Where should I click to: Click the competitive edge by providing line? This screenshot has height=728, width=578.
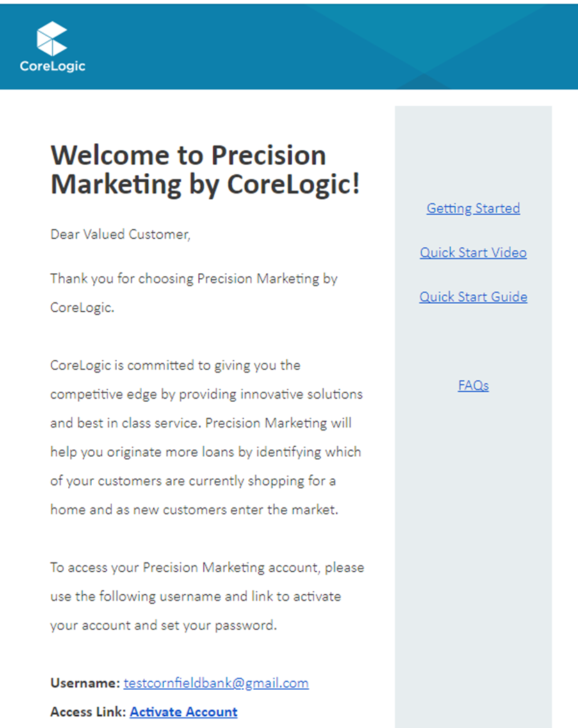coord(206,394)
